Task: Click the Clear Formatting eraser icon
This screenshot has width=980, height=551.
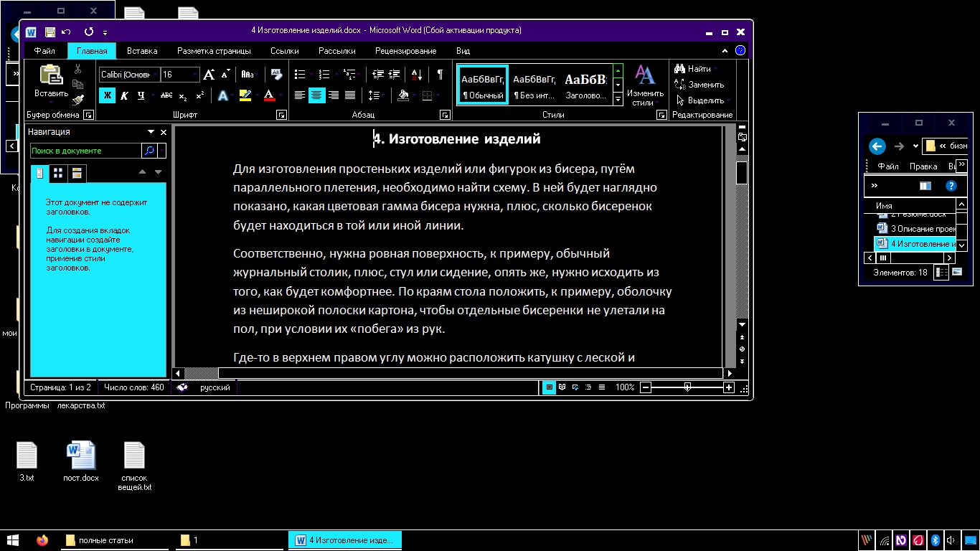Action: 275,74
